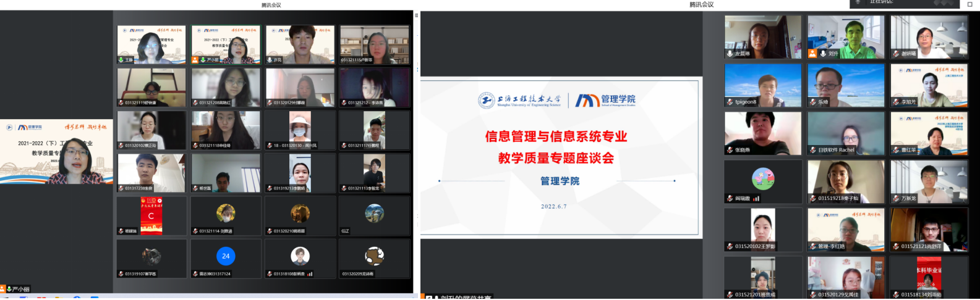Select the avatar tile labeled 031320209
980x300 pixels.
[x=374, y=258]
